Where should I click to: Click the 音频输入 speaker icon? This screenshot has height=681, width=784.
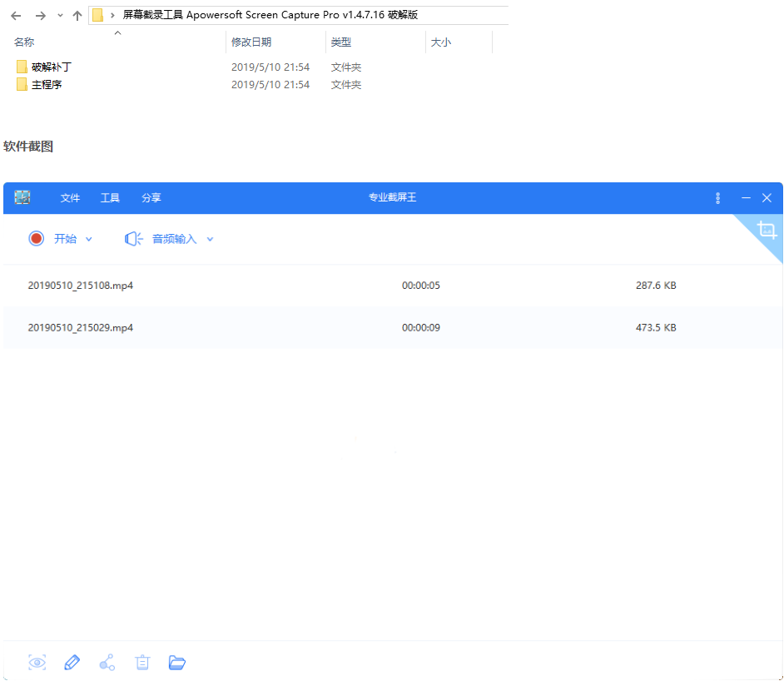click(x=131, y=238)
